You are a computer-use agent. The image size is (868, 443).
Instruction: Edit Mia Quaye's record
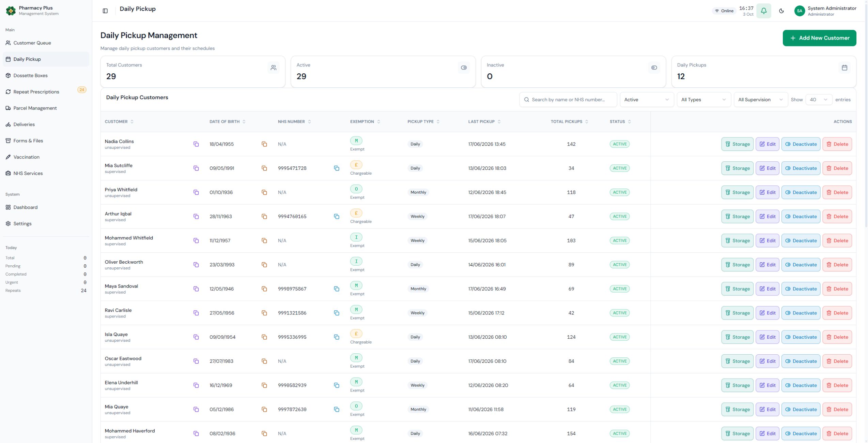[x=767, y=410]
